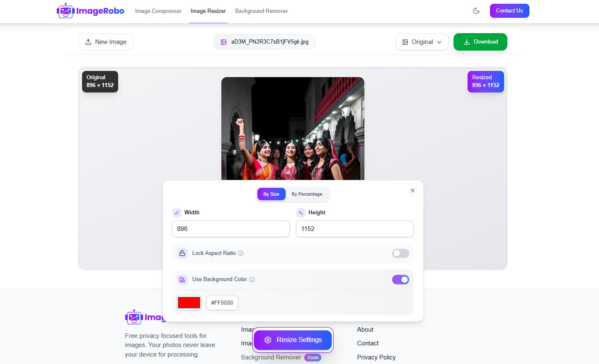The height and width of the screenshot is (364, 599).
Task: Click the paint icon beside Use Background Color
Action: coord(182,279)
